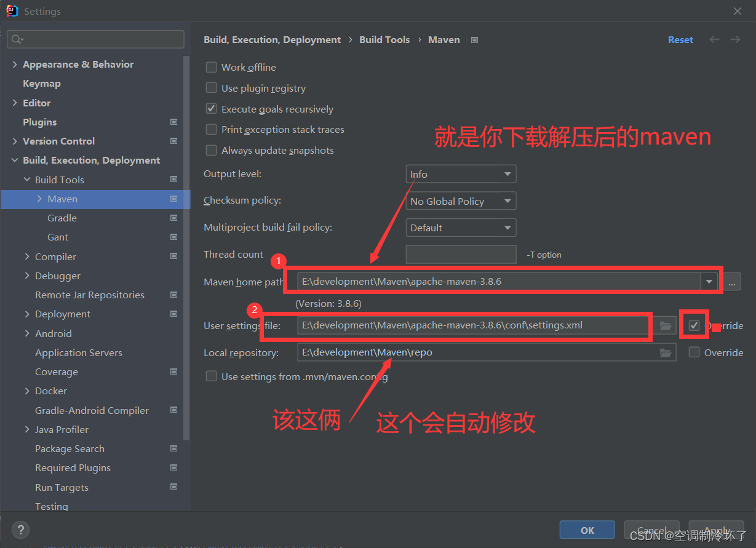This screenshot has width=756, height=548.
Task: Uncheck Override for User settings file
Action: tap(694, 325)
